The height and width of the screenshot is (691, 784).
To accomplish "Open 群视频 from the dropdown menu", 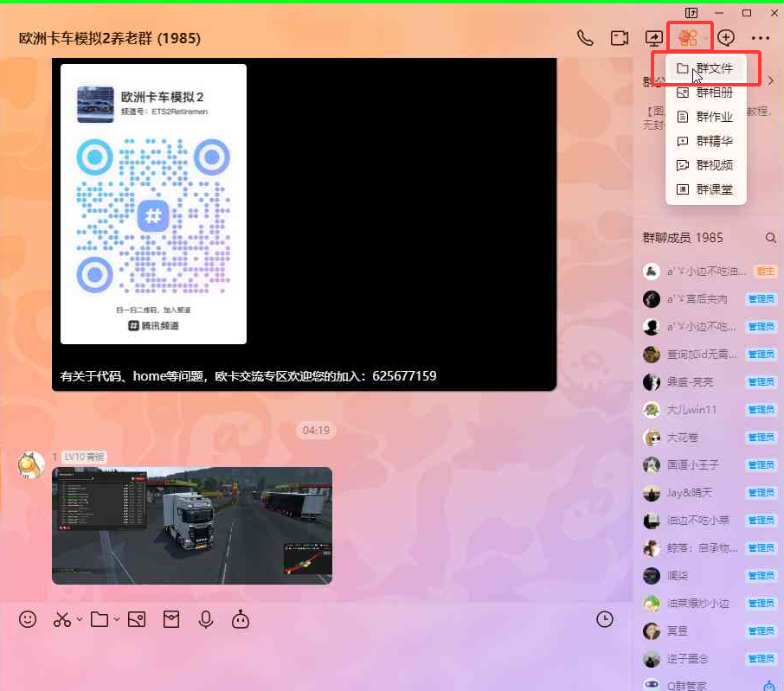I will point(705,165).
